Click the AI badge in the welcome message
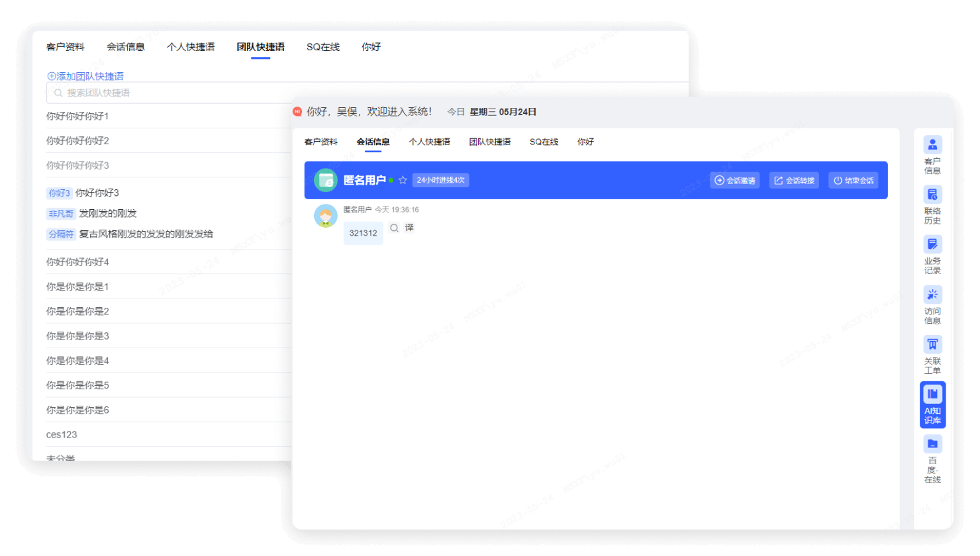Image resolution: width=980 pixels, height=556 pixels. coord(297,112)
